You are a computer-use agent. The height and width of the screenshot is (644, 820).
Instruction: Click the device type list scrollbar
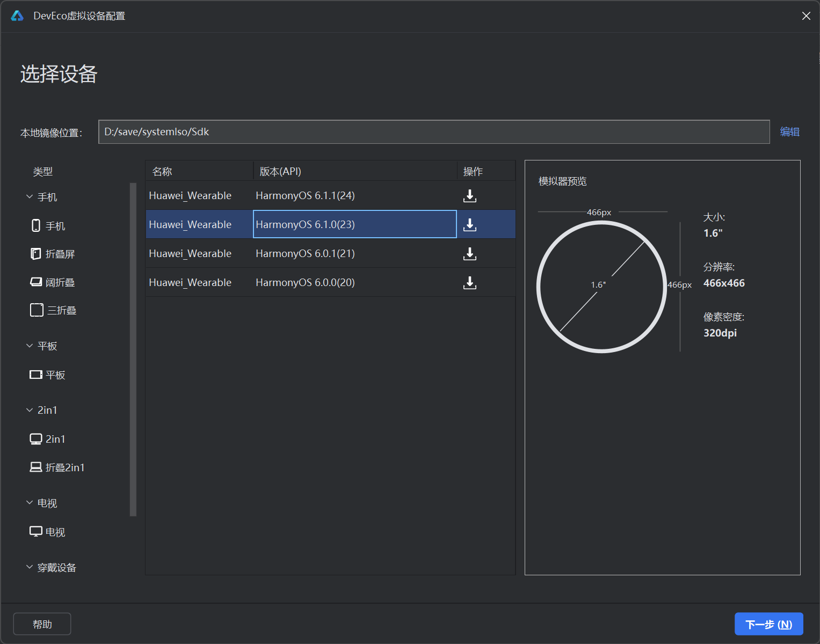coord(133,349)
